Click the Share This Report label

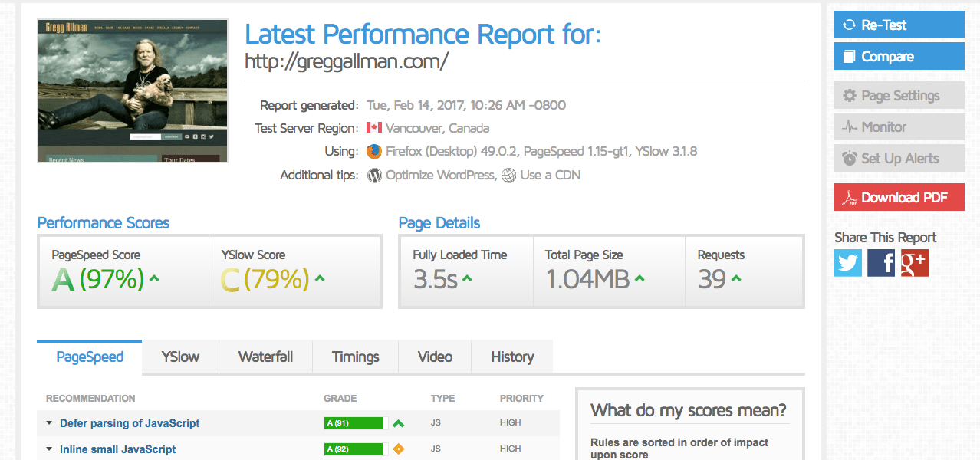(886, 238)
